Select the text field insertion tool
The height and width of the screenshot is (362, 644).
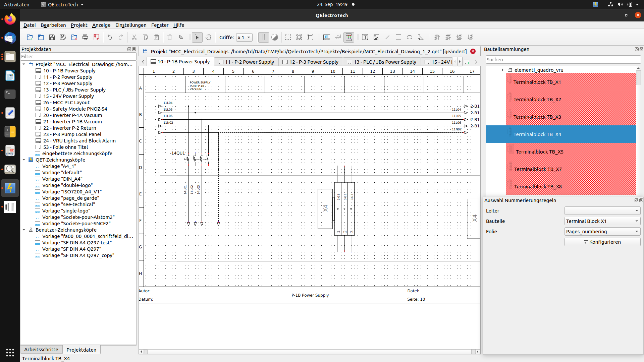tap(365, 37)
